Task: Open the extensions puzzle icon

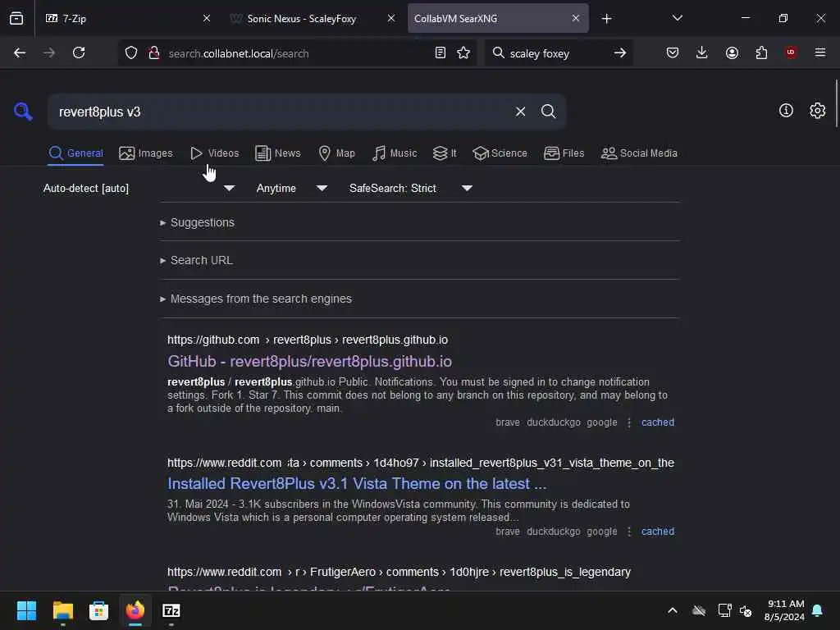Action: 761,52
